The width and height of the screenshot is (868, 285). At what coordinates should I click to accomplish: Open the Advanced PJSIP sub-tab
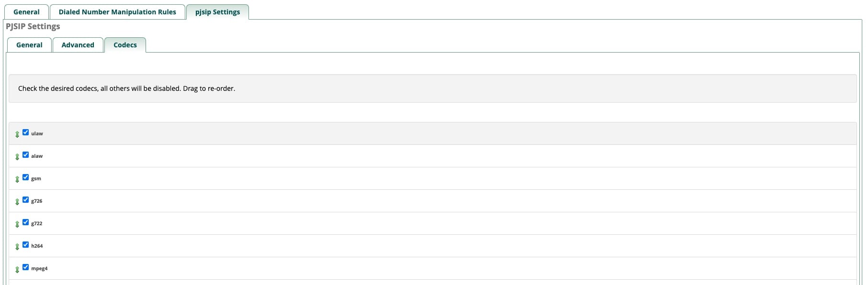pyautogui.click(x=78, y=45)
